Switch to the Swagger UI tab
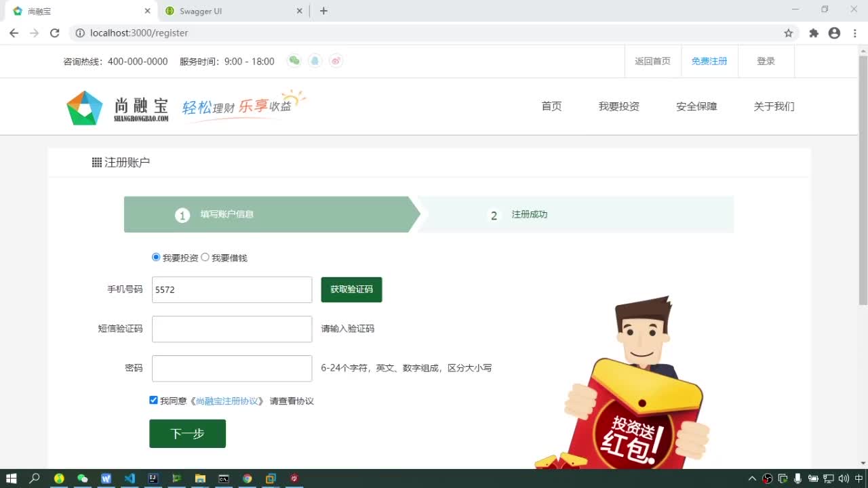This screenshot has width=868, height=488. [233, 11]
